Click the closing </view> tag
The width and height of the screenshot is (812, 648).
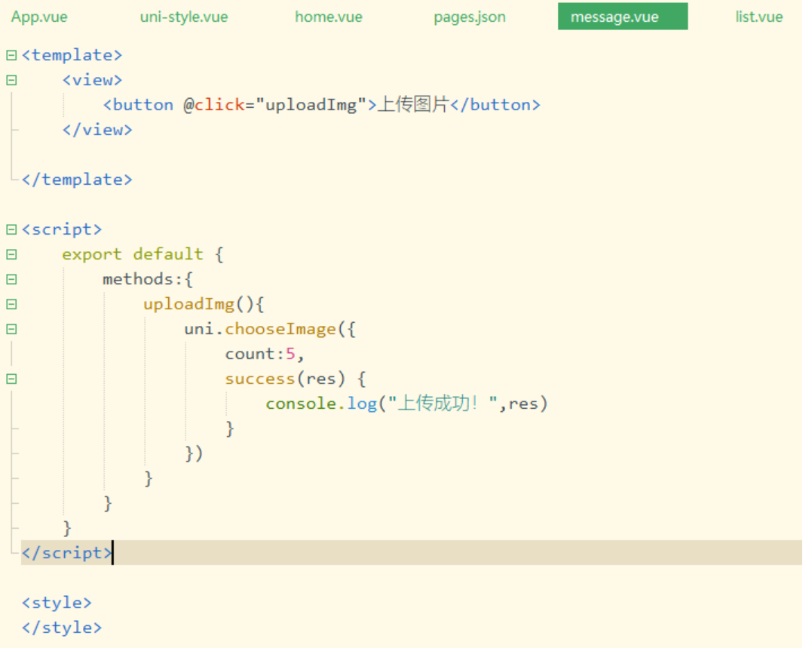97,130
